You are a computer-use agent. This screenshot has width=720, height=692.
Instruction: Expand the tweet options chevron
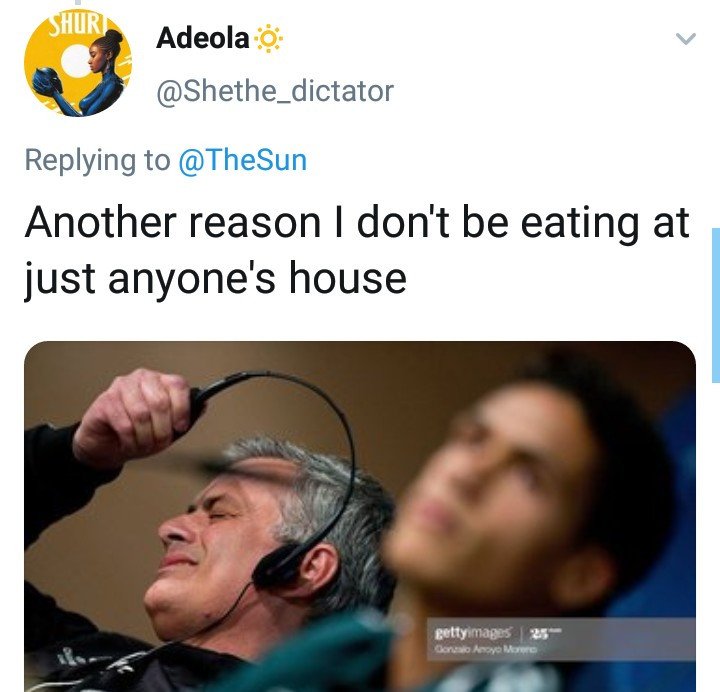coord(686,39)
